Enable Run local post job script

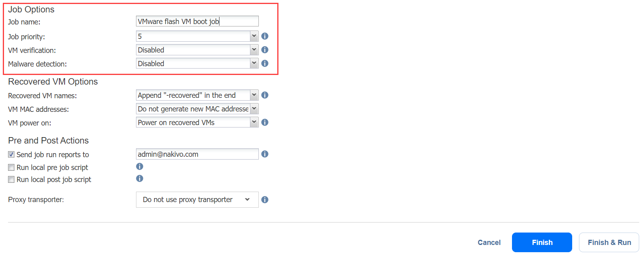[x=11, y=180]
